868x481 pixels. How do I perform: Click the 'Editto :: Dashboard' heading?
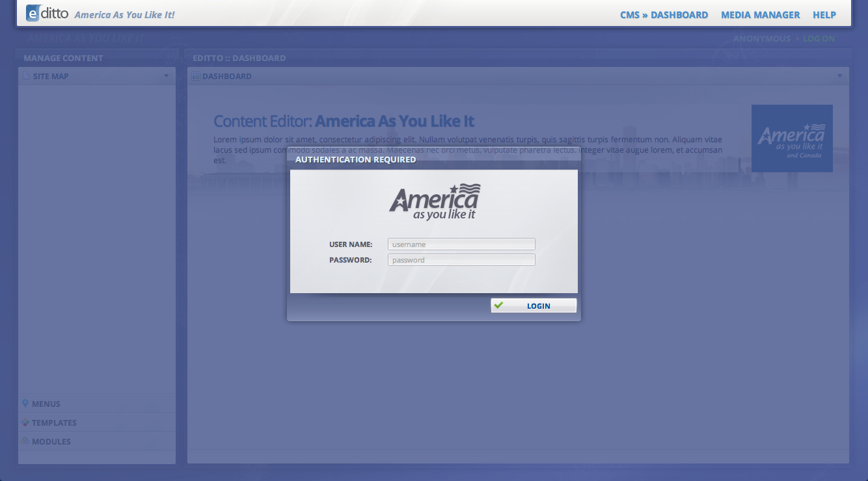[x=239, y=58]
